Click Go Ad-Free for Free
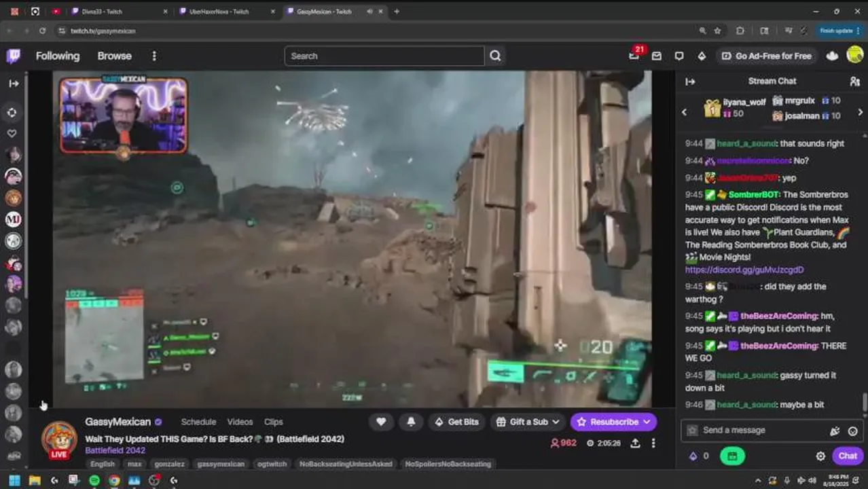 coord(765,56)
